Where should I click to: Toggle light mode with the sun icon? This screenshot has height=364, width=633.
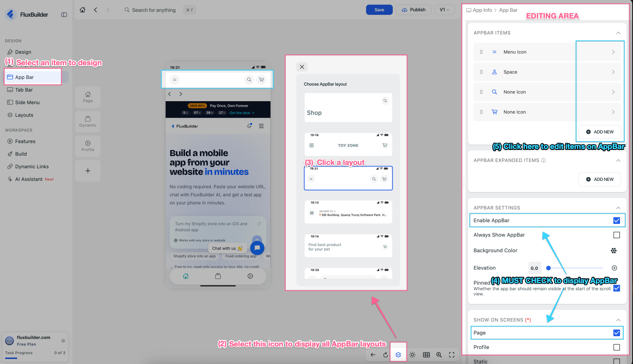click(412, 355)
